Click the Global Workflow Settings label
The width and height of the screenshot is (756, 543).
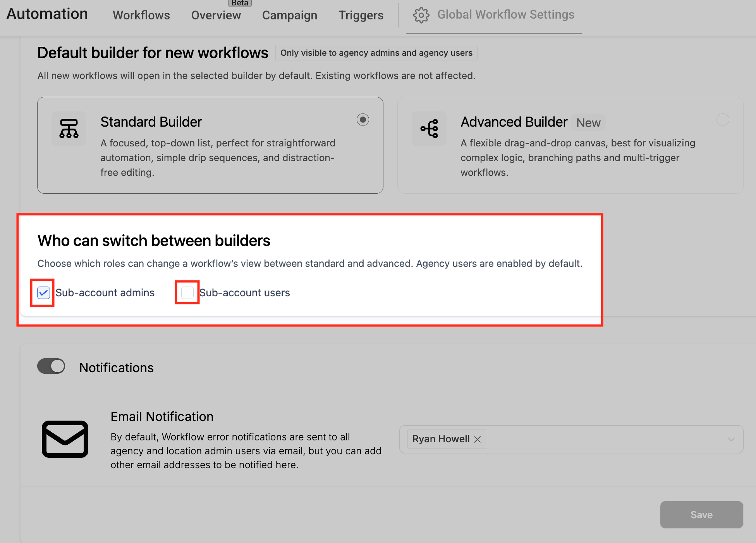pos(505,15)
